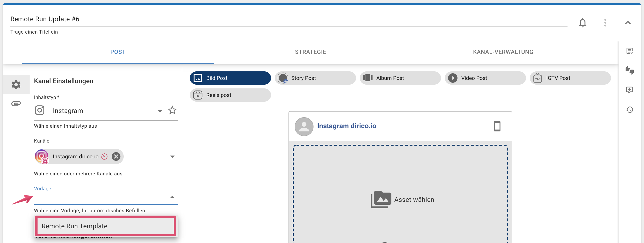Screen dimensions: 644x243
Task: Collapse the Vorlage template dropdown
Action: pos(172,197)
